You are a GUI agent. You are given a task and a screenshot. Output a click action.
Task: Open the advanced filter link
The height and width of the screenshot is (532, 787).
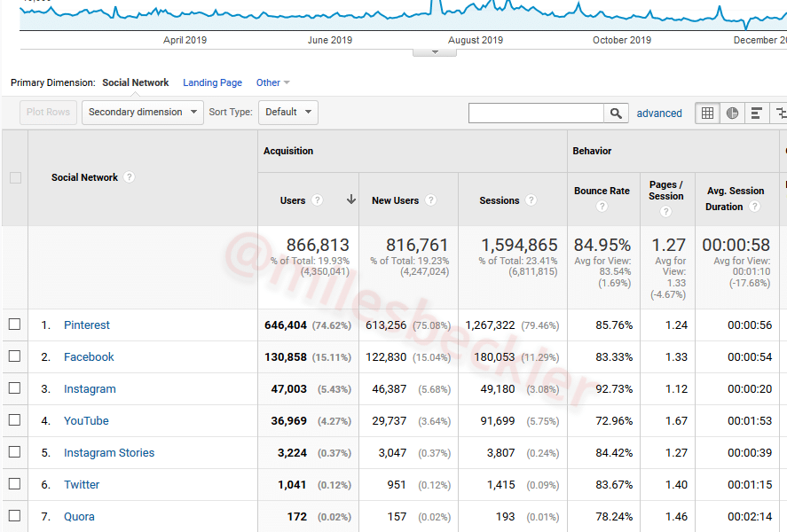point(659,113)
